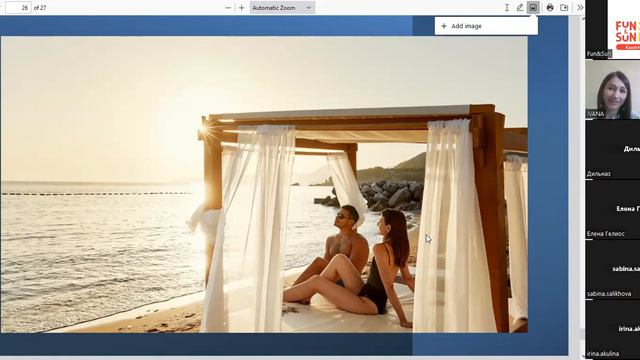Select the draw pencil tool icon
The width and height of the screenshot is (640, 360).
[520, 8]
